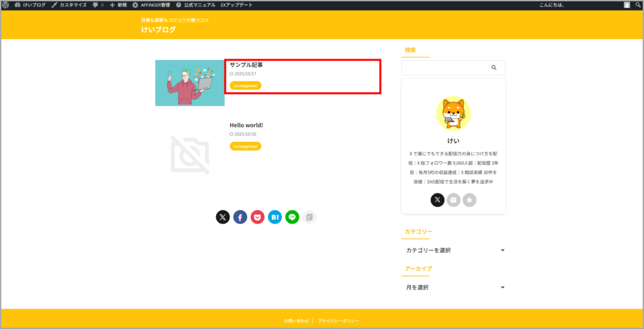Open the admin bar search icon
Image resolution: width=644 pixels, height=329 pixels.
638,5
